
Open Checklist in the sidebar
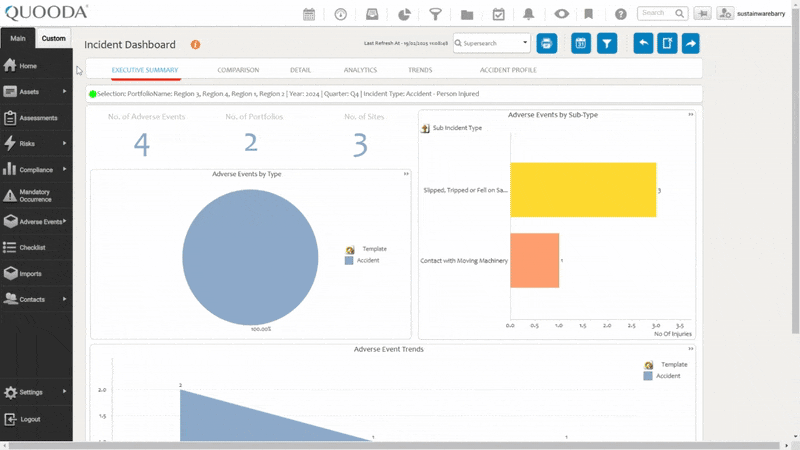[x=36, y=247]
